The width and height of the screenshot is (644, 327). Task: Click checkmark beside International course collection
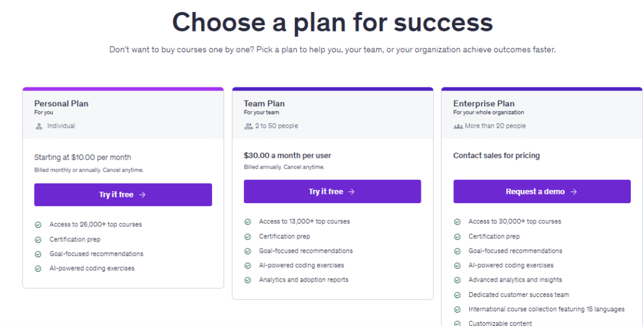(x=457, y=309)
